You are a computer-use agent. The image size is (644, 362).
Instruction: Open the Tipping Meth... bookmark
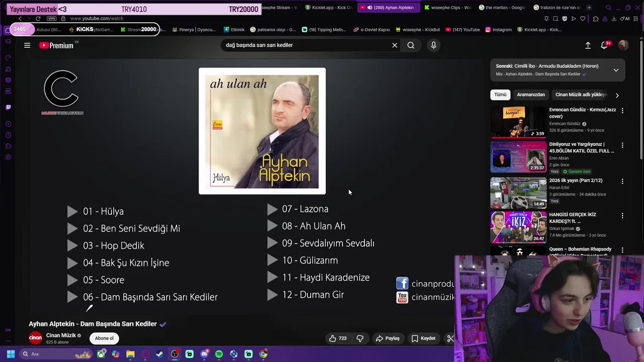point(324,30)
